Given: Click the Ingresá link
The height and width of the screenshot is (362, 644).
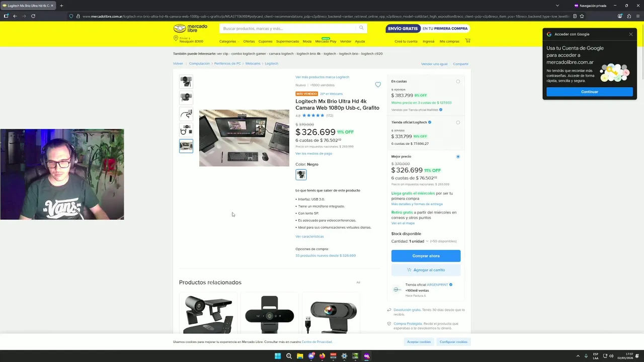Looking at the screenshot, I should [x=429, y=41].
